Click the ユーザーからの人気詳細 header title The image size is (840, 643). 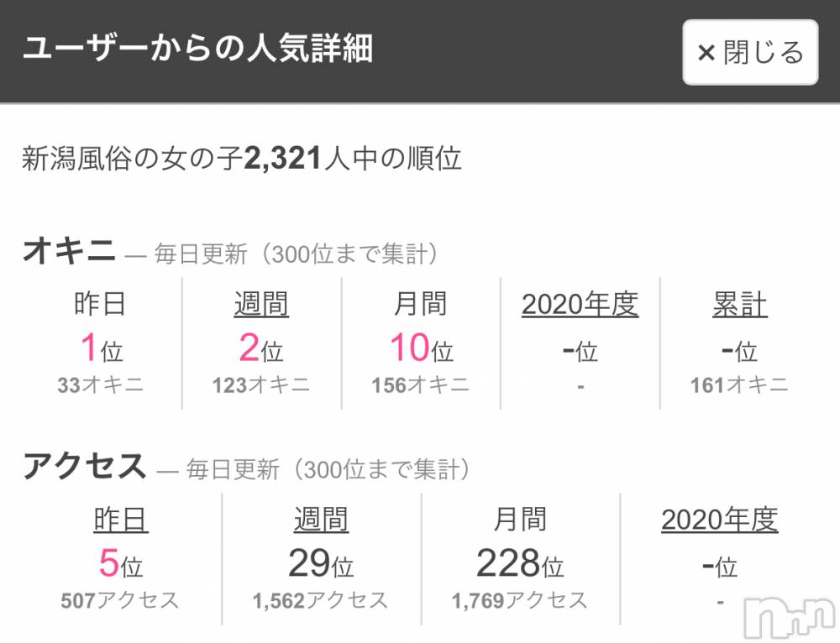197,50
